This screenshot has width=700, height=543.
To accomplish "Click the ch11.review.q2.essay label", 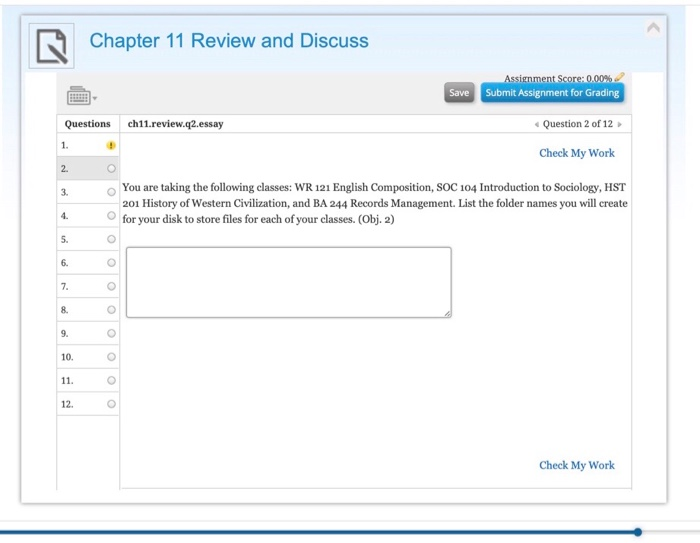I will pyautogui.click(x=175, y=124).
